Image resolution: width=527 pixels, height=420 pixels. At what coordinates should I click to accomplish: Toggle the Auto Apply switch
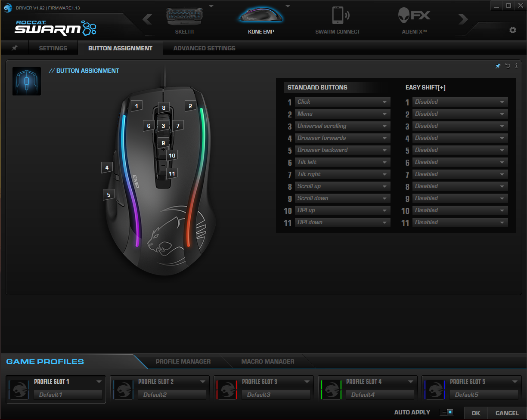447,412
